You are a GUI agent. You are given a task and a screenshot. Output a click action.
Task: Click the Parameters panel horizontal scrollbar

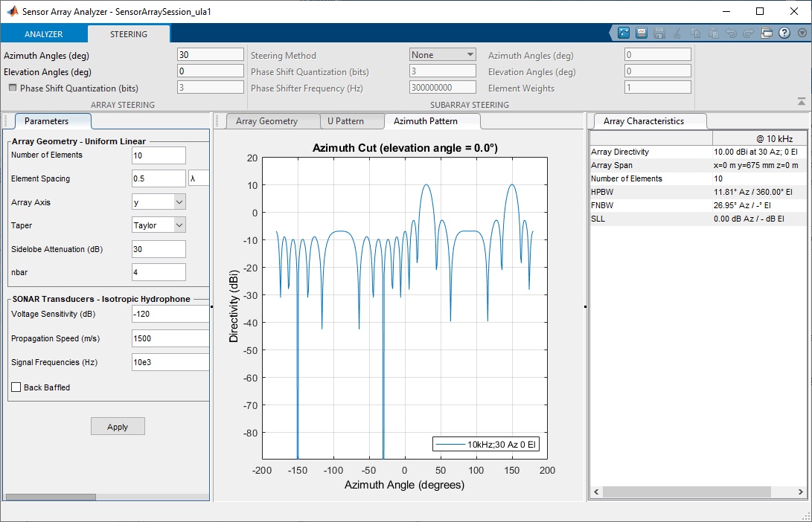pos(51,497)
